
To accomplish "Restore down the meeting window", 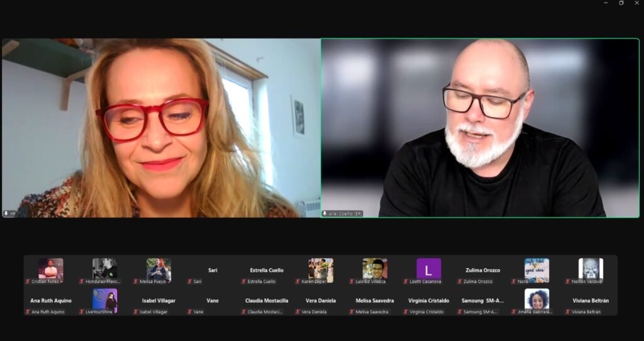I will [621, 3].
